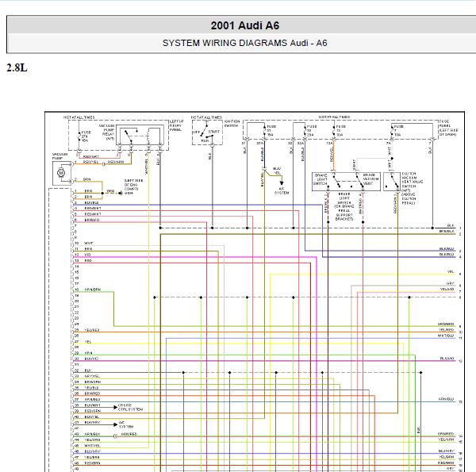
Task: Click the "BRAKE LIGHT SWITCH" box label
Action: [x=321, y=179]
